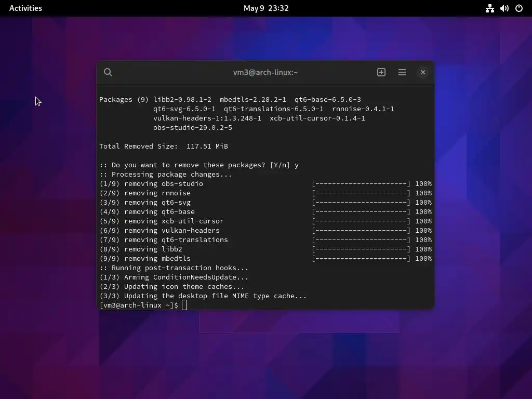Image resolution: width=532 pixels, height=399 pixels.
Task: Click the power icon in top bar
Action: 519,8
